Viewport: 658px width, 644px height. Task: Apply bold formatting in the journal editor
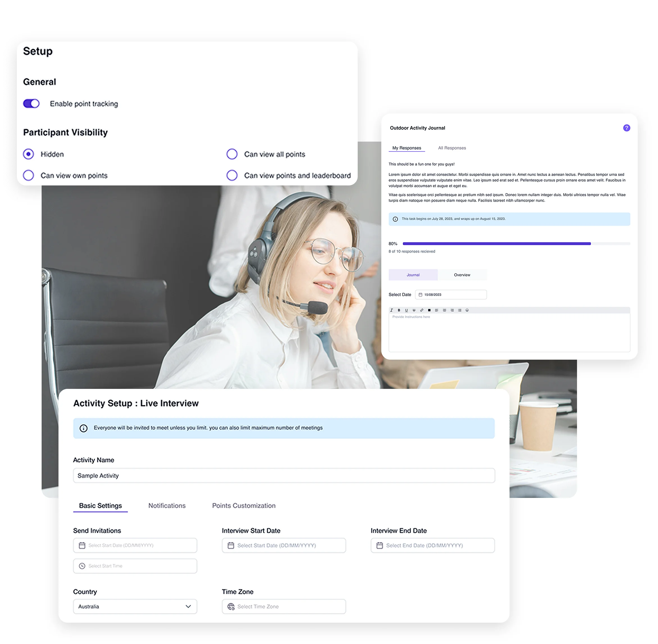(399, 310)
